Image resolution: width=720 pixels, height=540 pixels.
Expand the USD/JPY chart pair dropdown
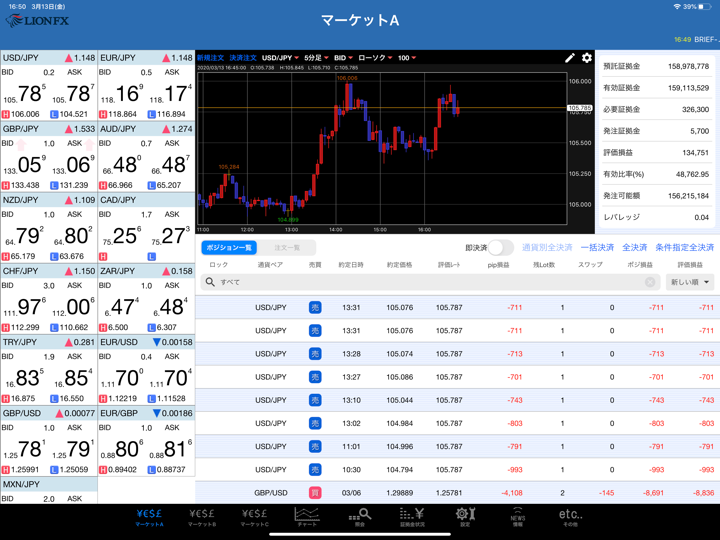click(x=280, y=58)
